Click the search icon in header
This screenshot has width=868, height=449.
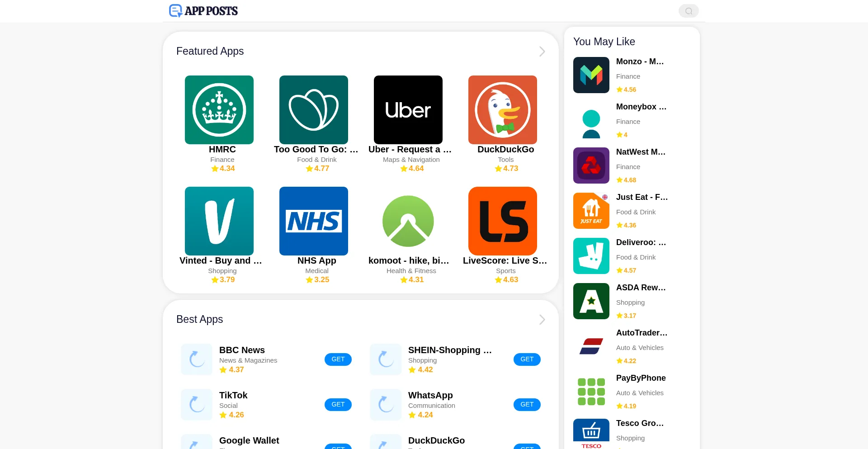(689, 11)
